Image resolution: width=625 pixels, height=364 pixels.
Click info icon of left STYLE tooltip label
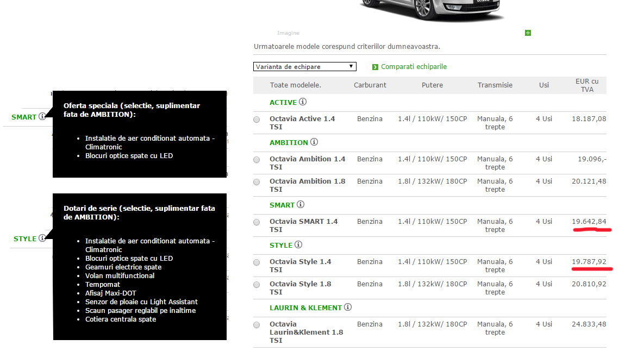click(x=42, y=239)
